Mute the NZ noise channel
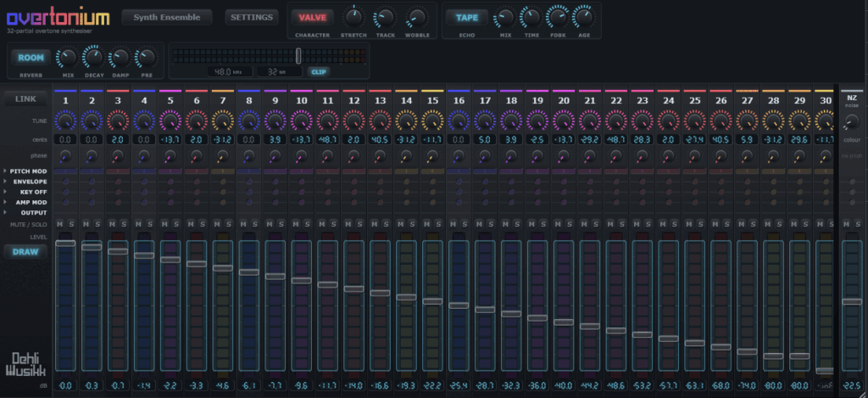Screen dimensions: 868x398 tap(847, 224)
